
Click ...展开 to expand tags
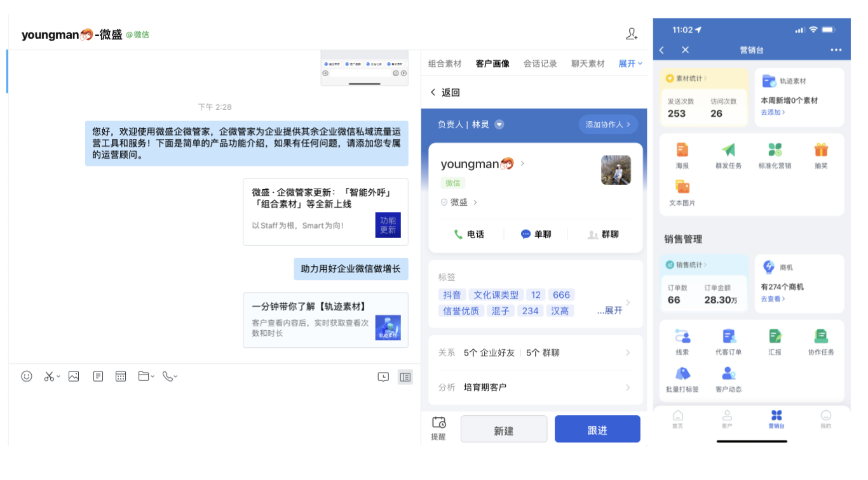coord(610,310)
